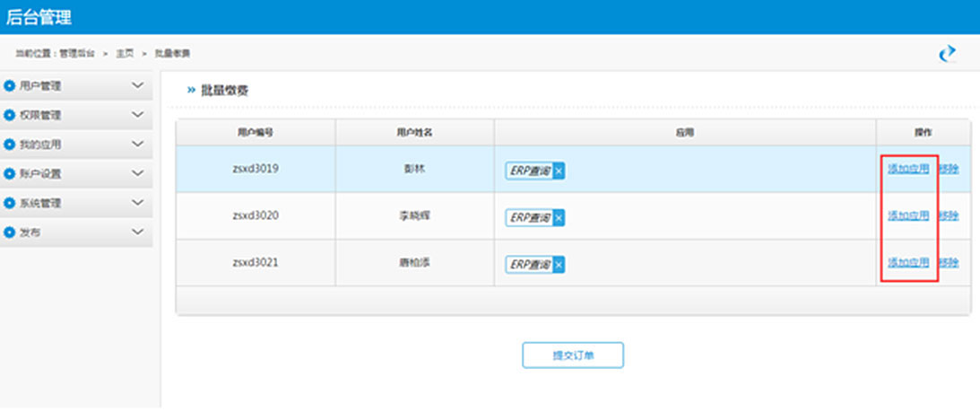
Task: Remove the ERP查询 tag for user zsxd3019
Action: [559, 171]
